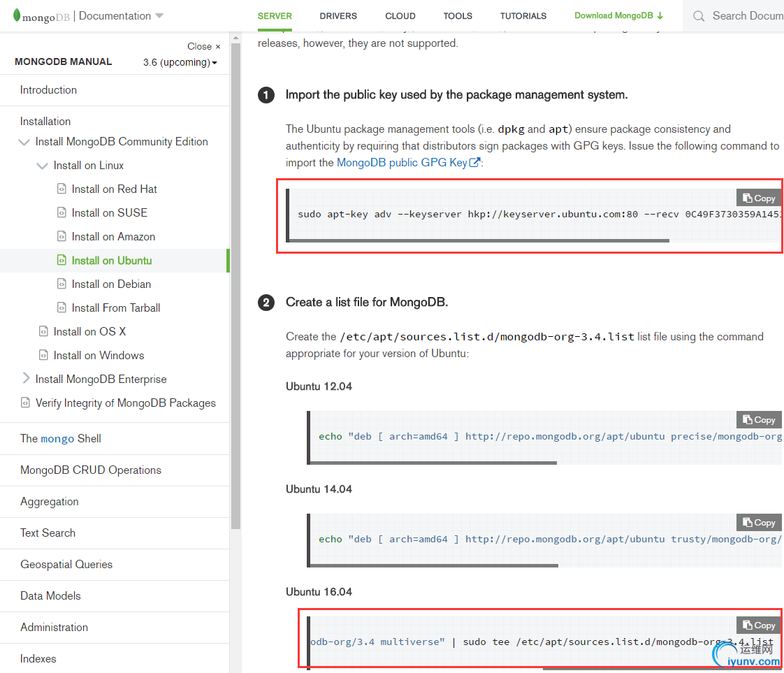Screen dimensions: 784x673
Task: Open Verify Integrity of MongoDB Packages
Action: click(126, 403)
